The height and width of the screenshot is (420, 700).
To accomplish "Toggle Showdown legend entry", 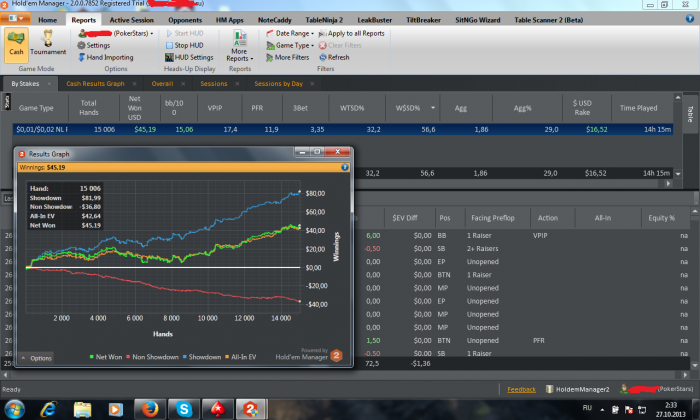I will pyautogui.click(x=201, y=357).
